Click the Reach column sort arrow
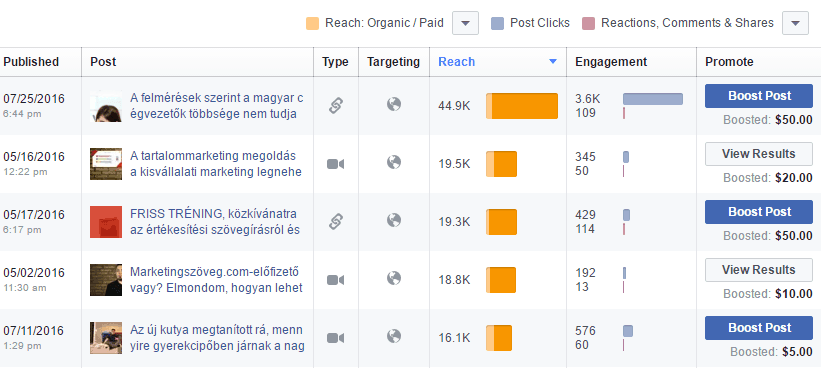This screenshot has width=821, height=368. point(553,62)
